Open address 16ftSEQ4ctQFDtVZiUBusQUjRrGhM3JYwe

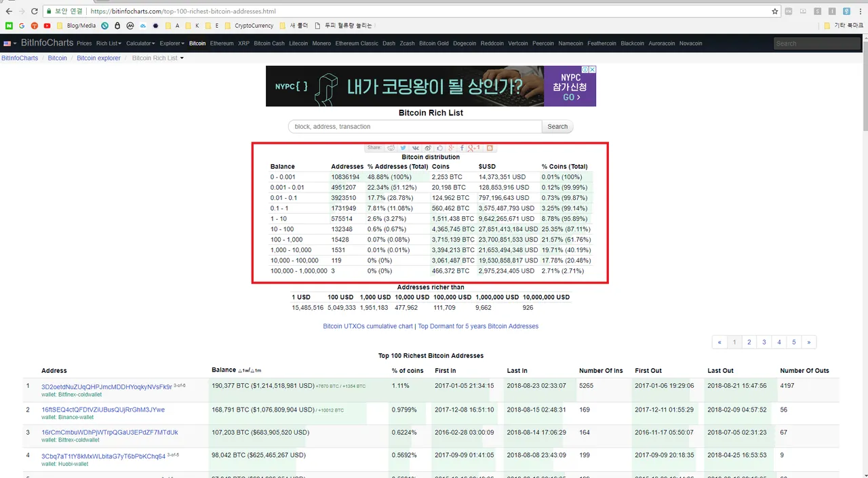[103, 410]
